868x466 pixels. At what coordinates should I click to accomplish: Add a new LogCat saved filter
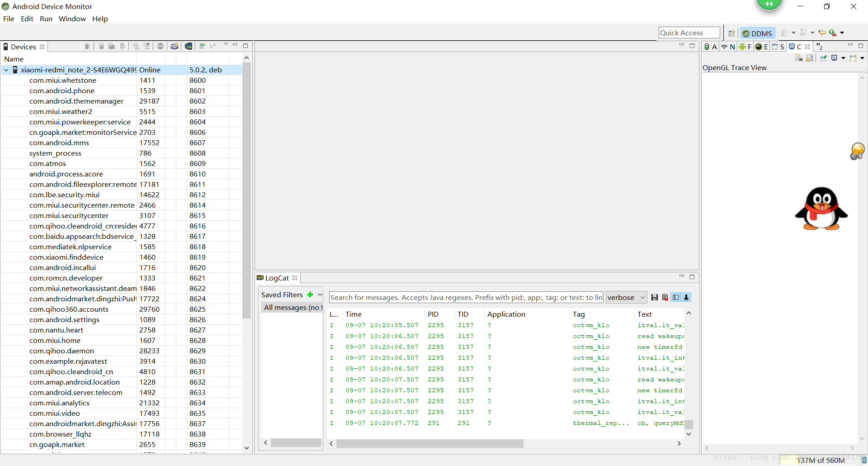coord(310,295)
